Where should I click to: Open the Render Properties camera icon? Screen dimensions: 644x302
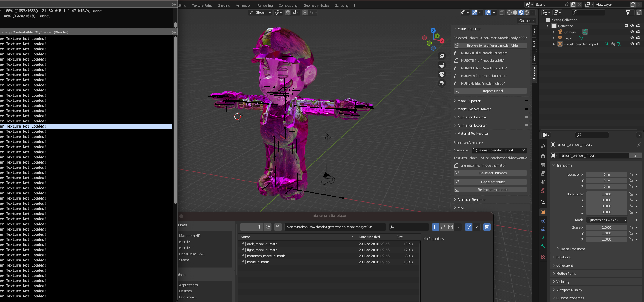pyautogui.click(x=543, y=156)
